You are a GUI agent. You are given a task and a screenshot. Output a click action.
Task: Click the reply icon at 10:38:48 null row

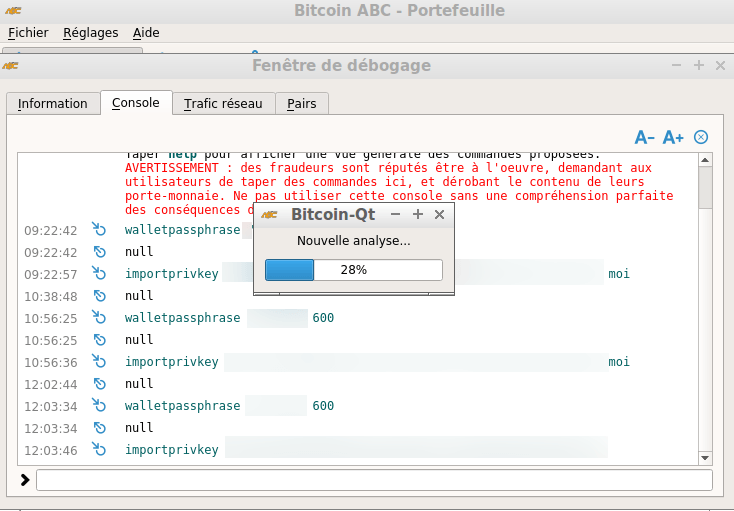point(99,296)
